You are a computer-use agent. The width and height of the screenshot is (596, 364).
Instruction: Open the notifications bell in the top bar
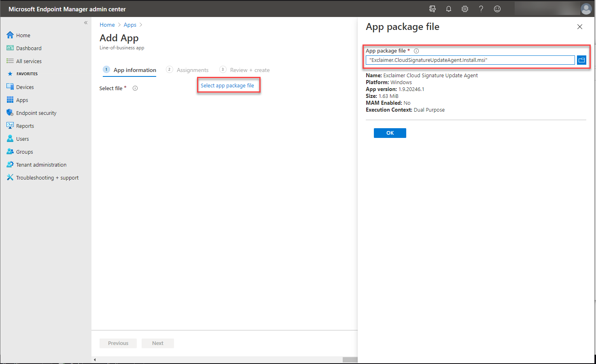click(448, 8)
